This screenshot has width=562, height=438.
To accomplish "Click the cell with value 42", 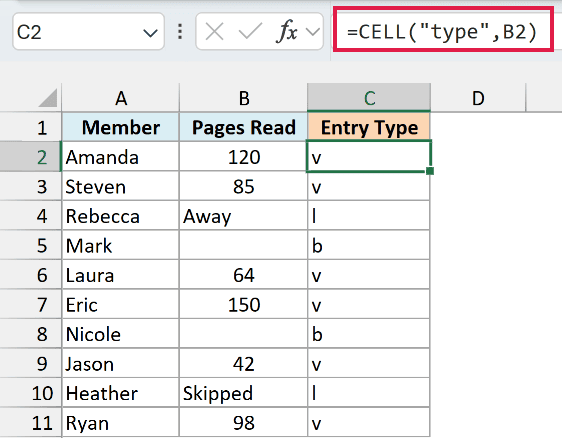I will 243,363.
